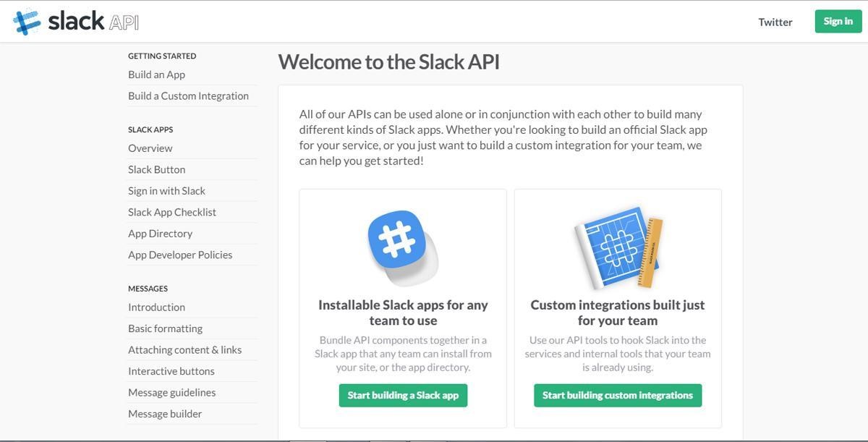
Task: Open Build an App page
Action: pyautogui.click(x=156, y=75)
